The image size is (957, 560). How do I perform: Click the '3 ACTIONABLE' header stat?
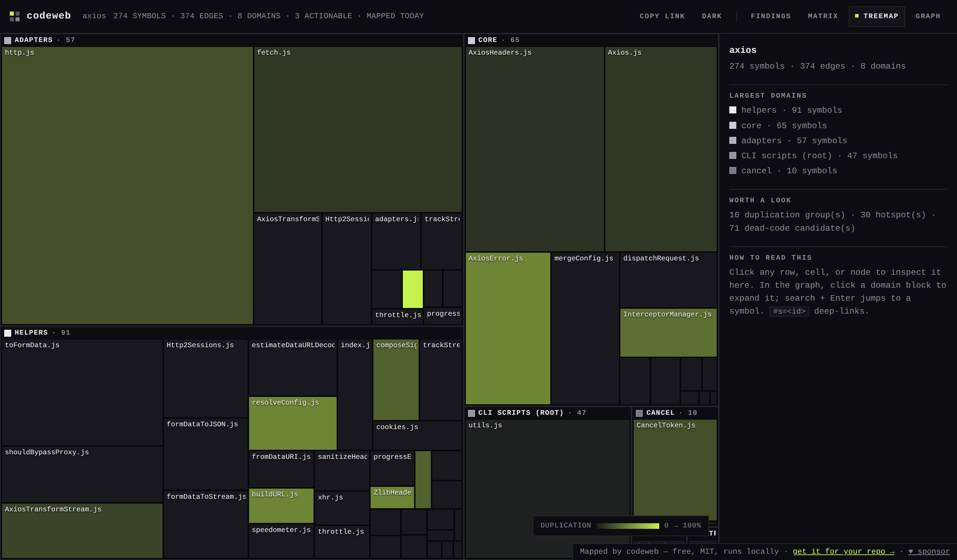click(323, 16)
